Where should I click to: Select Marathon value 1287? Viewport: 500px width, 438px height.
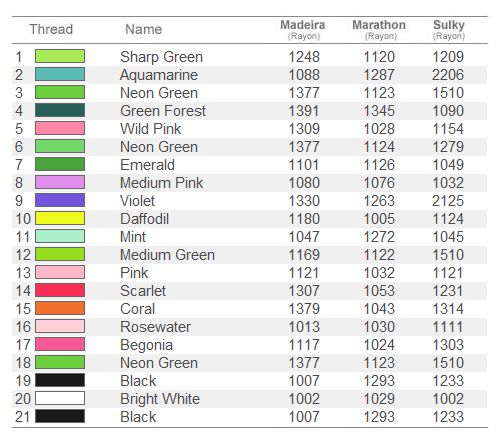coord(379,75)
